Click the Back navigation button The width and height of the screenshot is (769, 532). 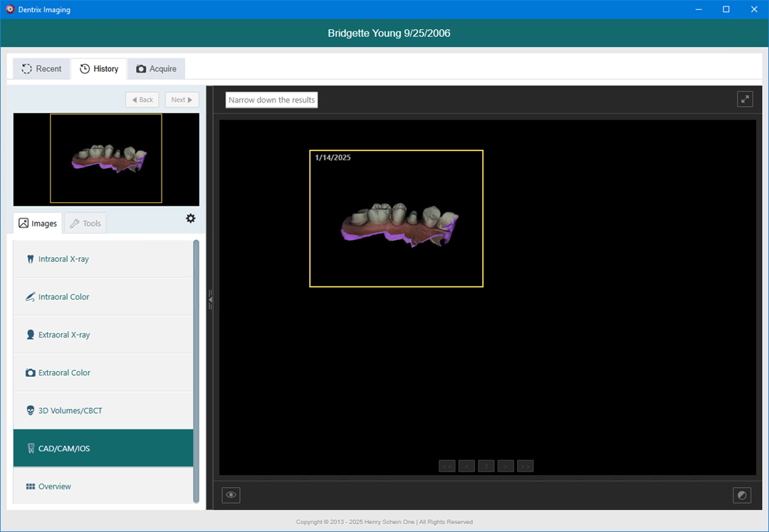pyautogui.click(x=142, y=100)
